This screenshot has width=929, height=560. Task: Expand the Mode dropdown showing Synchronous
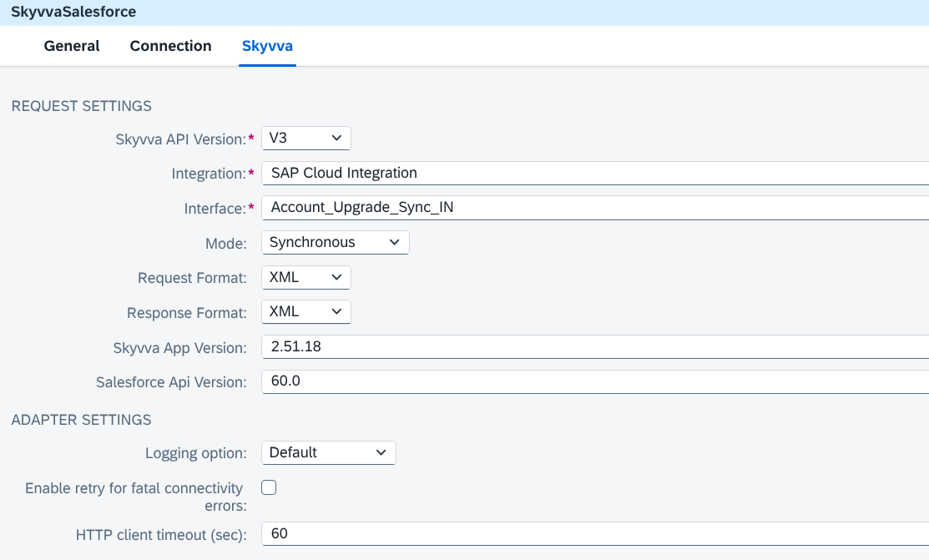(x=336, y=242)
